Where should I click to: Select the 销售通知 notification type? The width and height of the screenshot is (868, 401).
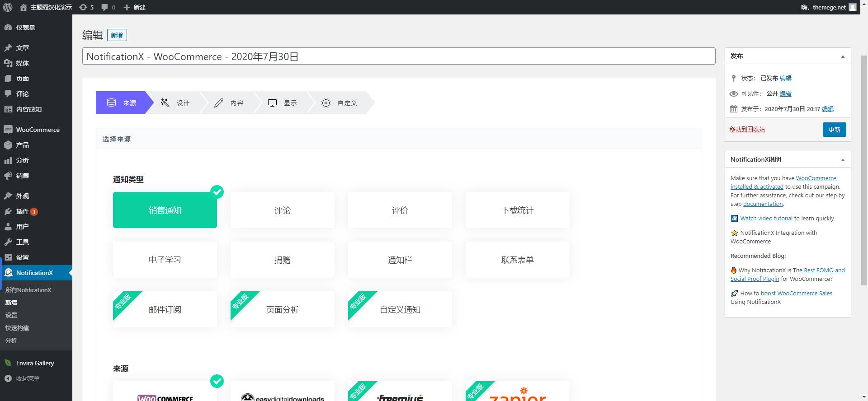point(165,210)
